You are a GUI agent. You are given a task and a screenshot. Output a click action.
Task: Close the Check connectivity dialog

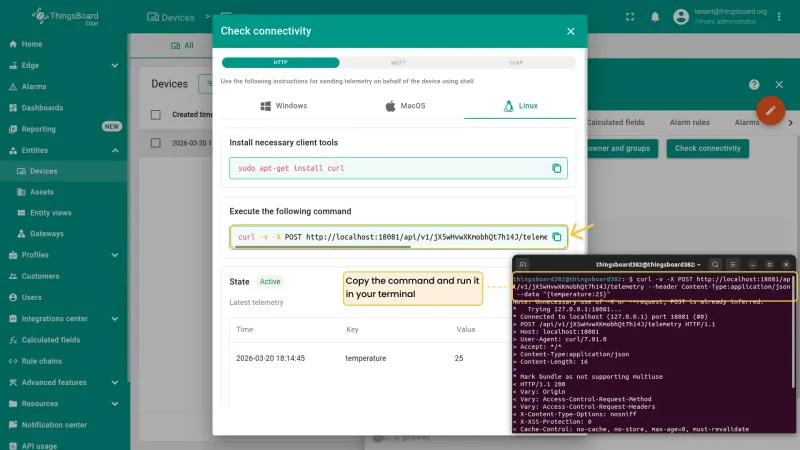click(570, 32)
